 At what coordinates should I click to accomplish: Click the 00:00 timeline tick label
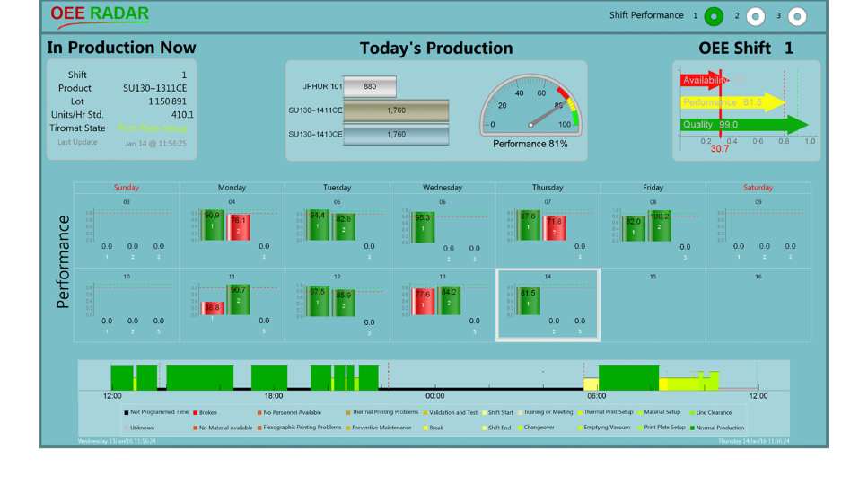click(435, 396)
